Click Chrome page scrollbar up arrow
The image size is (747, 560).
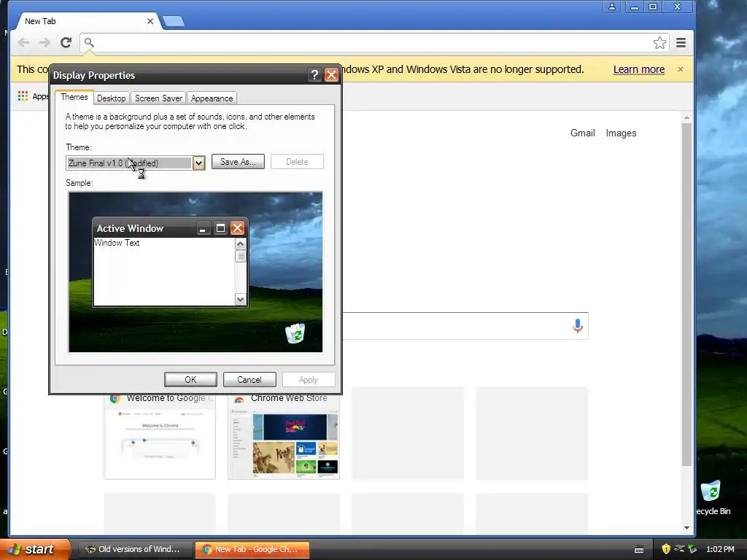(686, 117)
